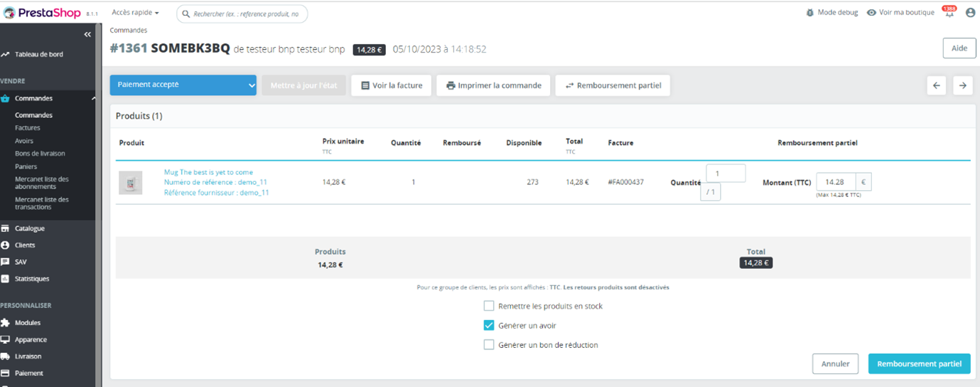
Task: Tick Générer un bon de réduction checkbox
Action: 489,345
